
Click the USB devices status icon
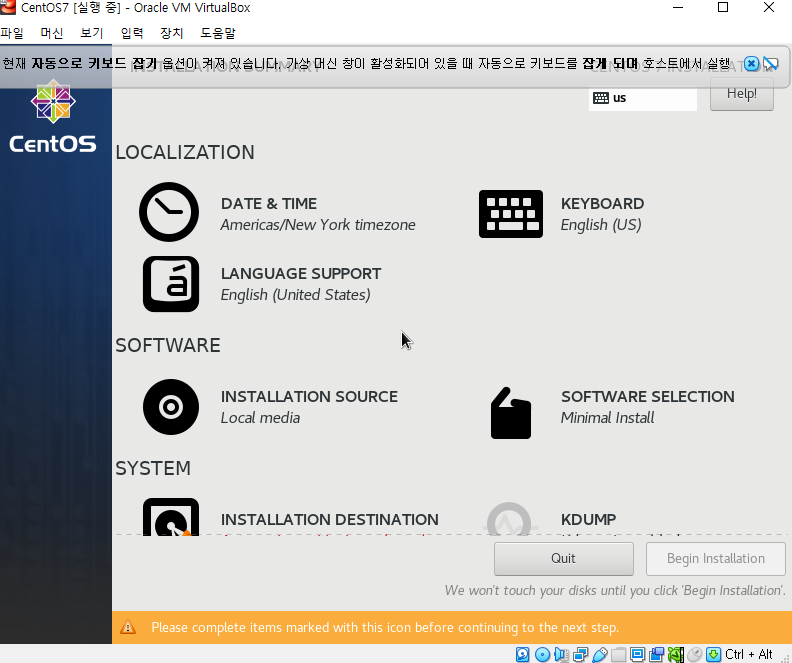[x=600, y=654]
